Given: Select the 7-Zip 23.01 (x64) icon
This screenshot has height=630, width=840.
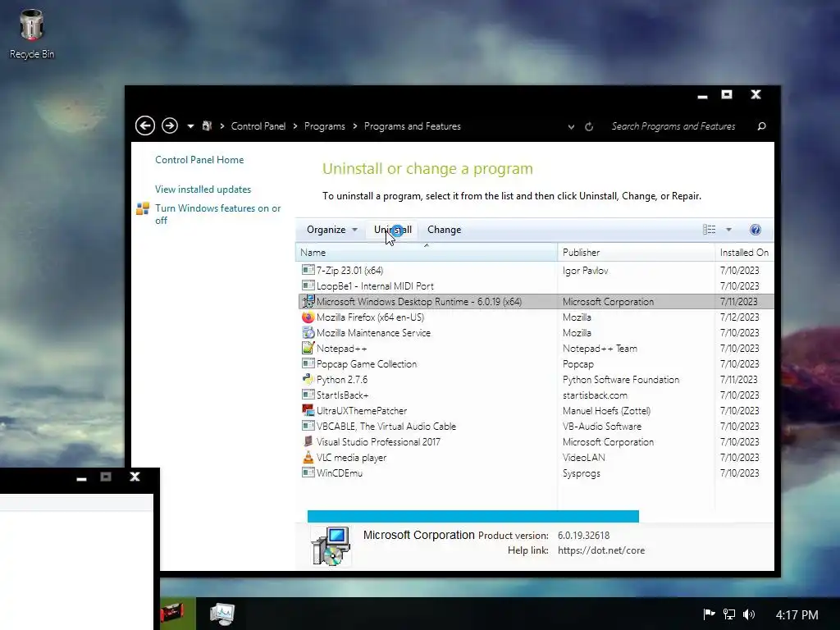Looking at the screenshot, I should [308, 270].
